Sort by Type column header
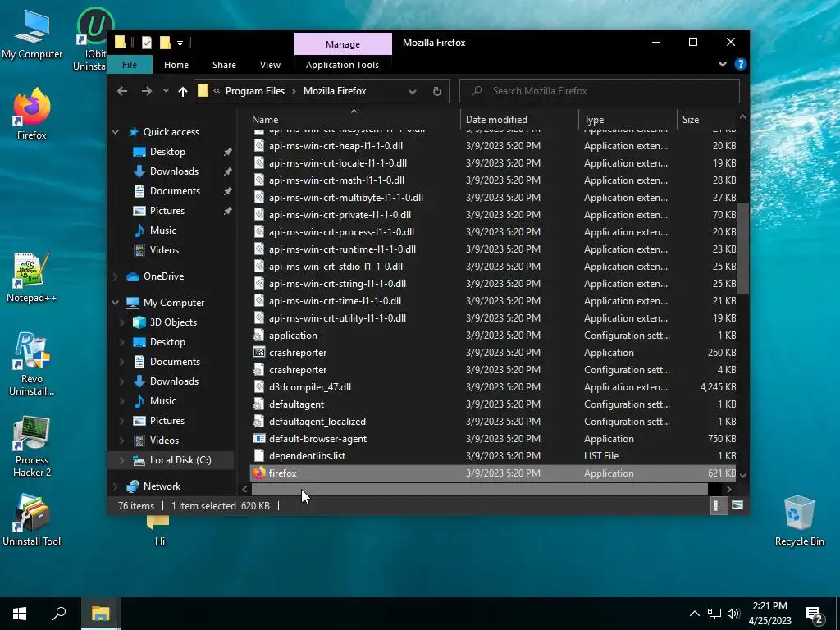The height and width of the screenshot is (630, 840). (628, 120)
